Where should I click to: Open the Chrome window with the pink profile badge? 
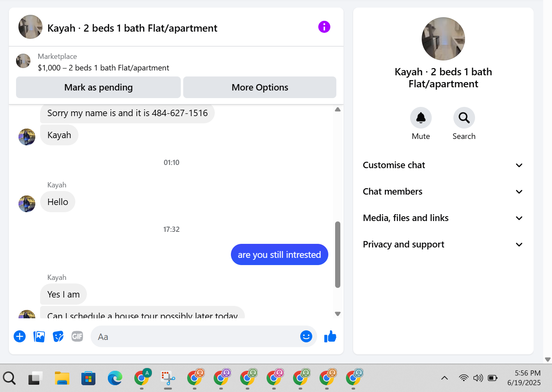tap(275, 377)
